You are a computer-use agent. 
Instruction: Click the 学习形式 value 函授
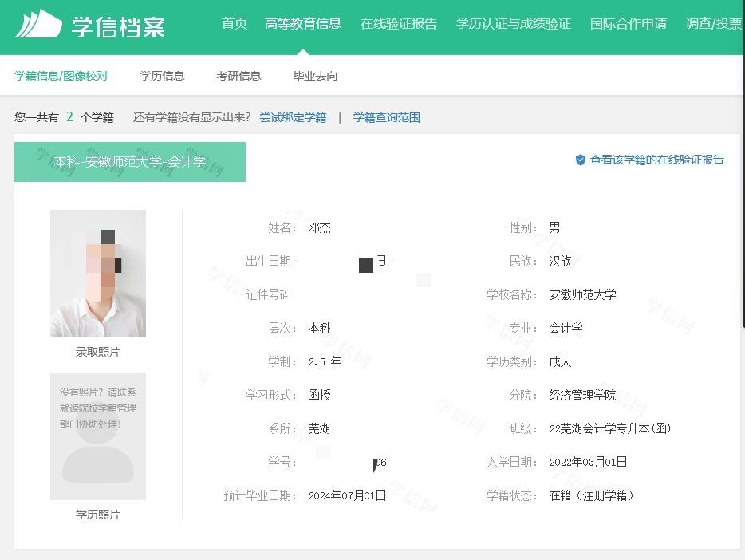[x=319, y=395]
